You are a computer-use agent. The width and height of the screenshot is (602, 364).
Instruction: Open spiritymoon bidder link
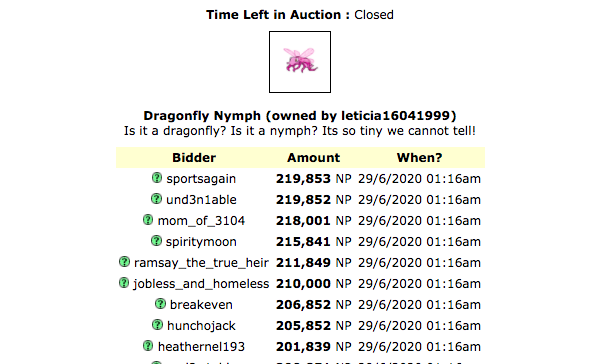tap(201, 242)
